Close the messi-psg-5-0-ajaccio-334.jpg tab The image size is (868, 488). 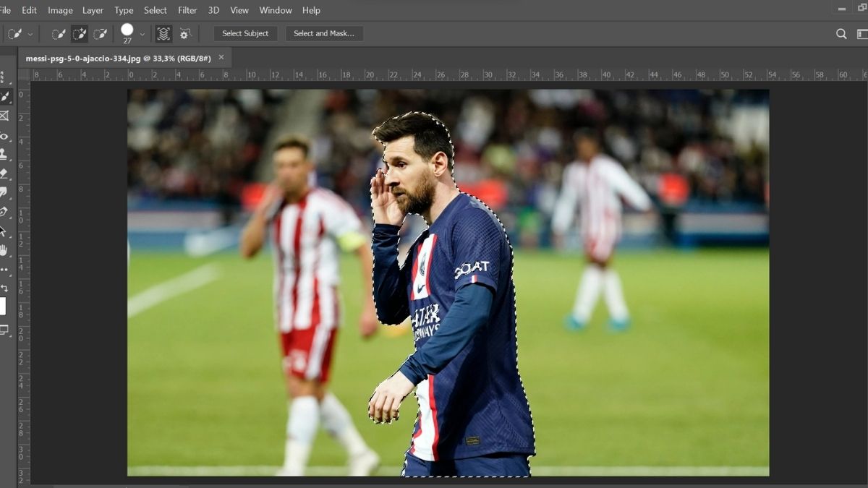point(221,57)
